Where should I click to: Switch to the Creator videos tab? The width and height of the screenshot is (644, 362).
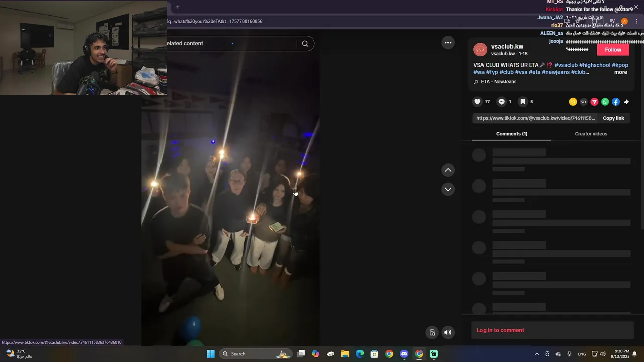[591, 134]
